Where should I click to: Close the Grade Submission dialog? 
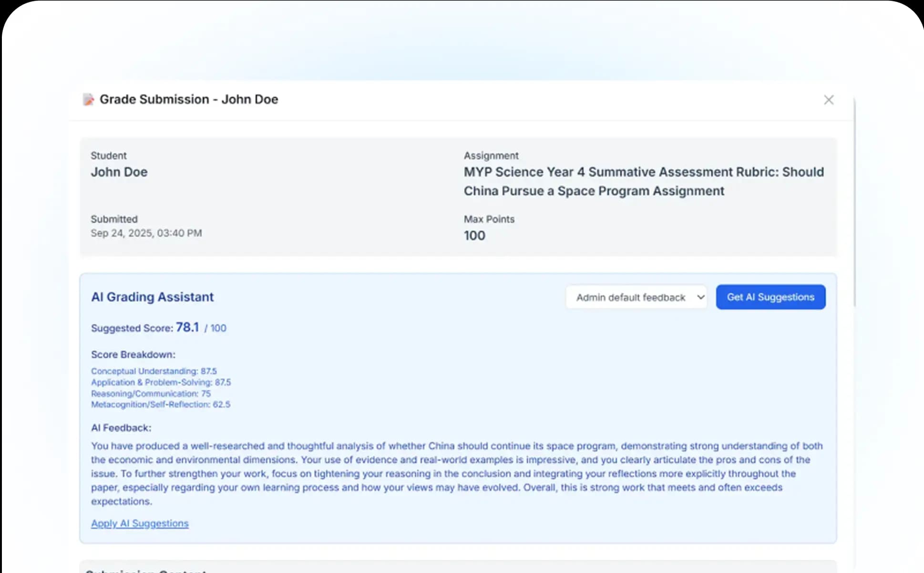coord(829,100)
